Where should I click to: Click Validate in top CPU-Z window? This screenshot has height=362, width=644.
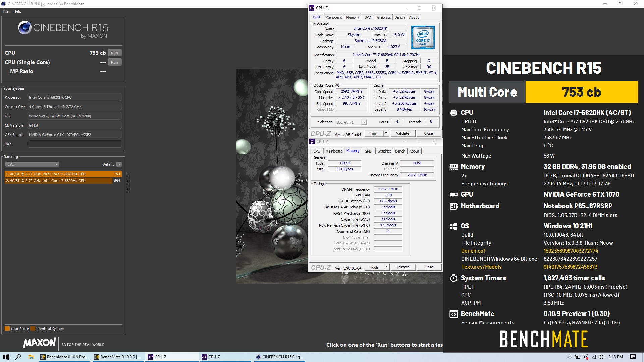[402, 133]
